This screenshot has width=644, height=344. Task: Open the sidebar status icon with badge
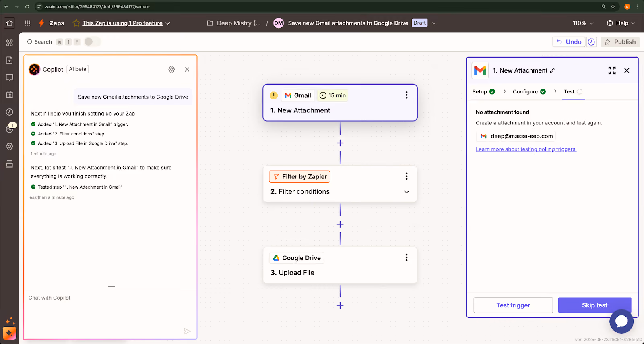tap(10, 129)
